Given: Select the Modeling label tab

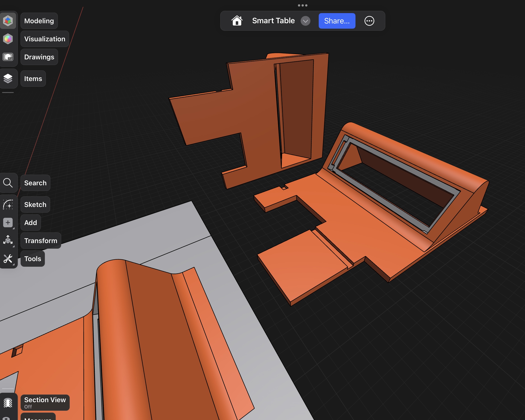Looking at the screenshot, I should click(39, 21).
